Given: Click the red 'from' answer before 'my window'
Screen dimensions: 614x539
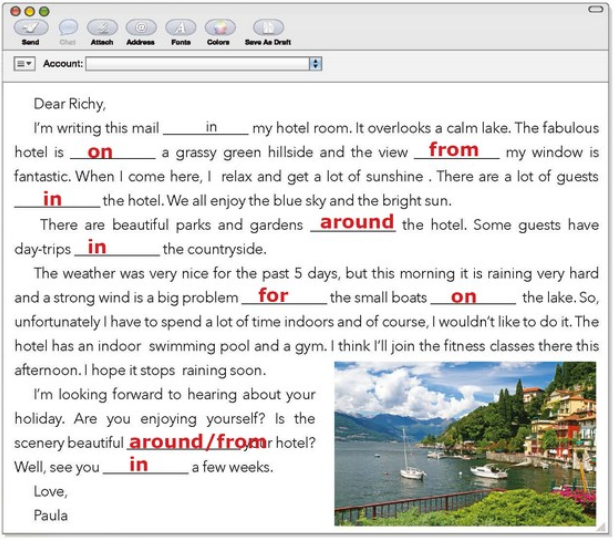Looking at the screenshot, I should [453, 149].
